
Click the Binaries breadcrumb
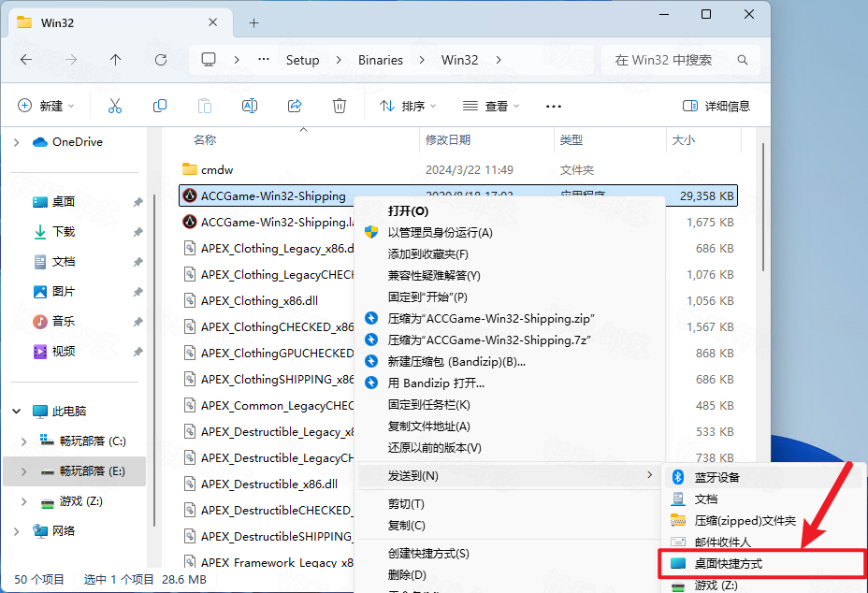[x=381, y=60]
